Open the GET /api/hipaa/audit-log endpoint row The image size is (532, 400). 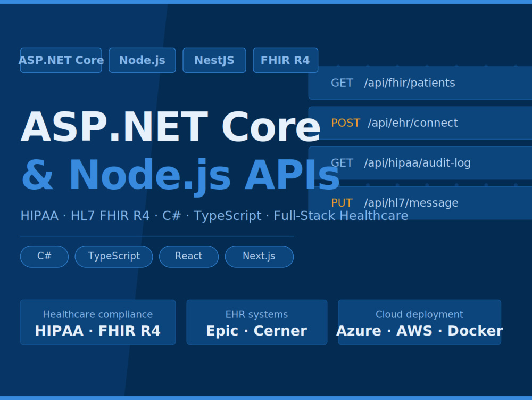(x=420, y=163)
